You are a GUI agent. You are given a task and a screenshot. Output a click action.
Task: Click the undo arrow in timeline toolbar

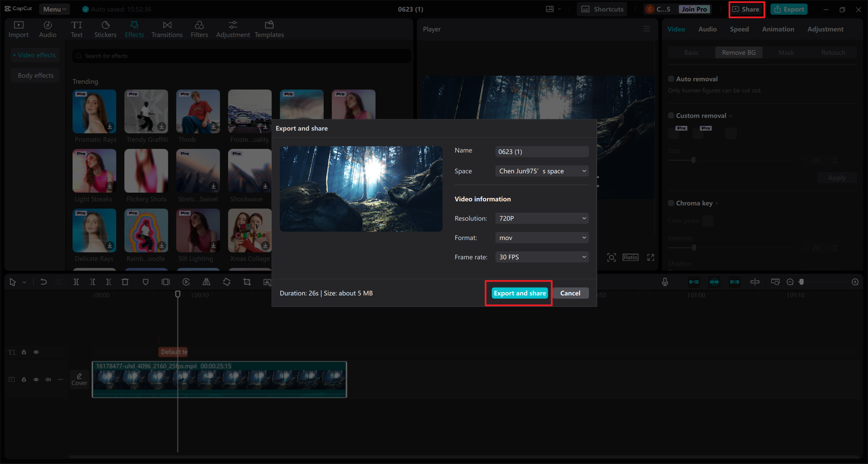[43, 282]
